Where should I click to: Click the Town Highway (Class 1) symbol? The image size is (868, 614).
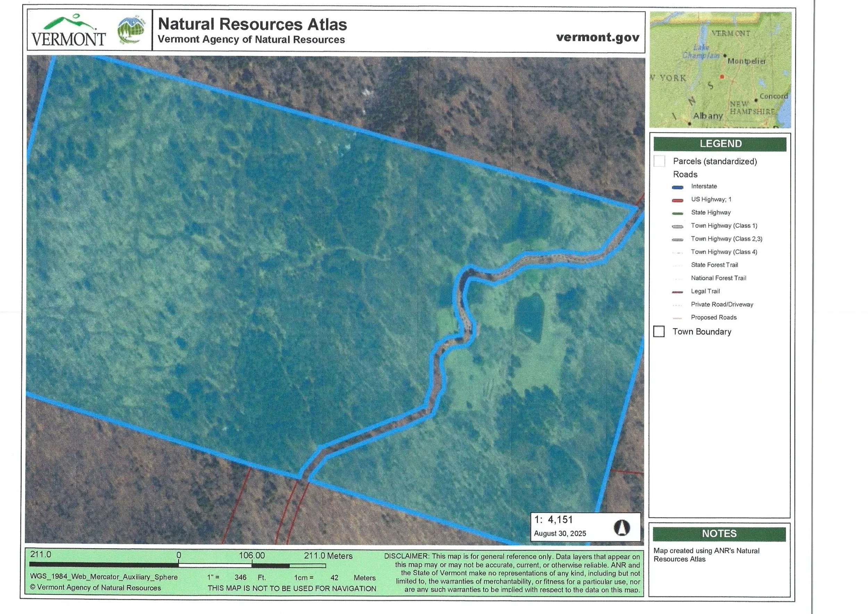pos(677,227)
